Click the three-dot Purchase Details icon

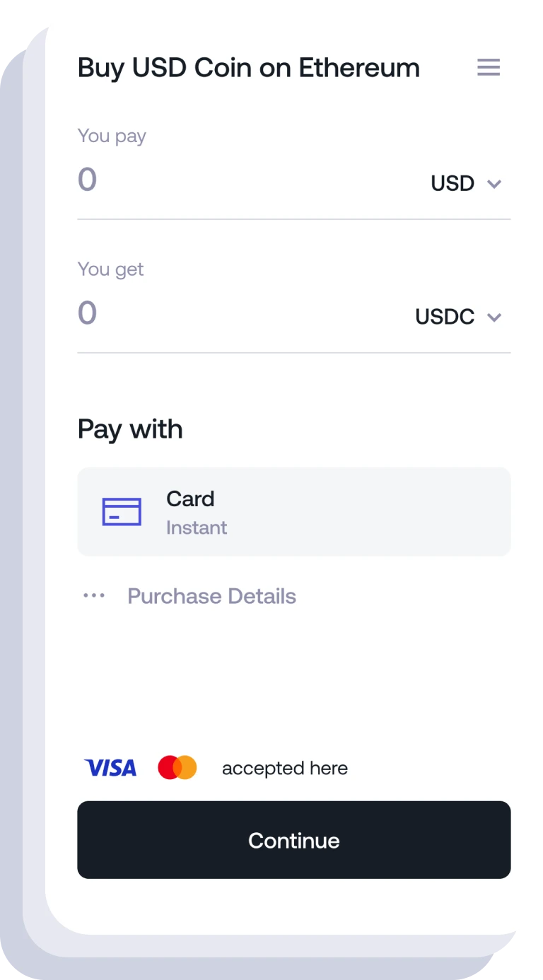(94, 596)
